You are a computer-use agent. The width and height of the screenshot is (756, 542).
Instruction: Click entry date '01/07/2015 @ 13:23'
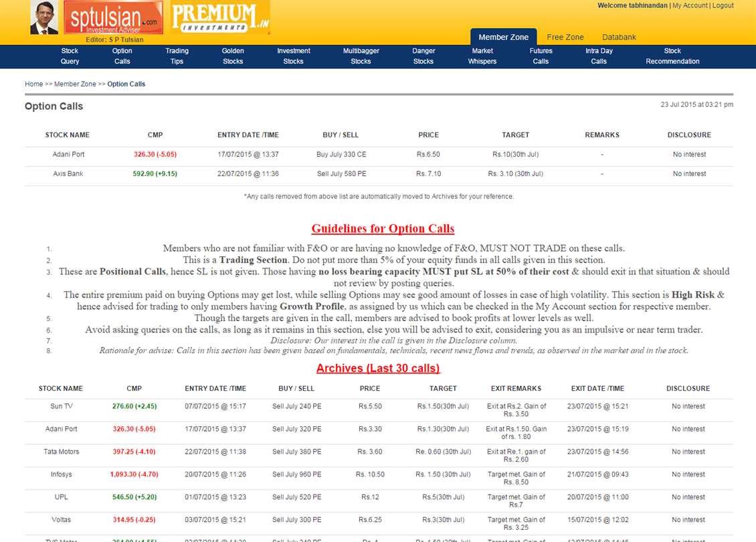[x=215, y=497]
